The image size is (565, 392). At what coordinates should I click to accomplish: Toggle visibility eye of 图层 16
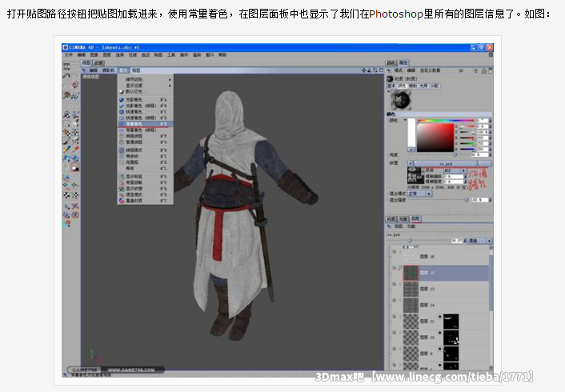tap(395, 252)
